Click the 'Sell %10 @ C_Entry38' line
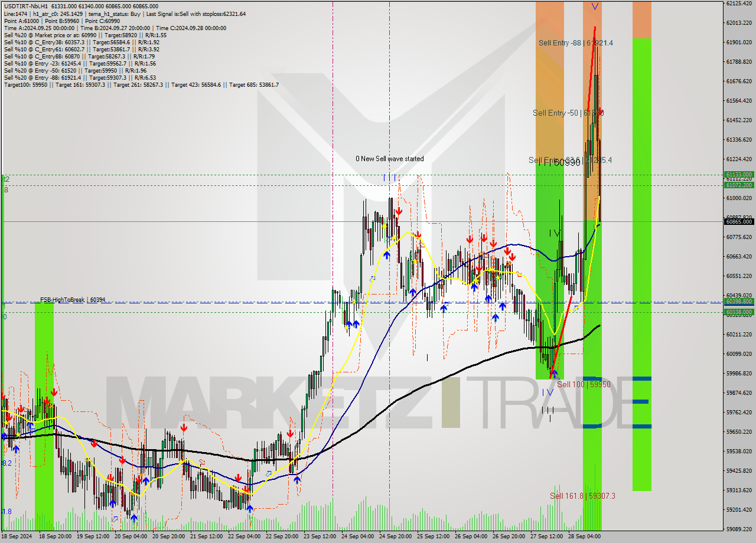Screen dimensions: 756x543 (82, 42)
